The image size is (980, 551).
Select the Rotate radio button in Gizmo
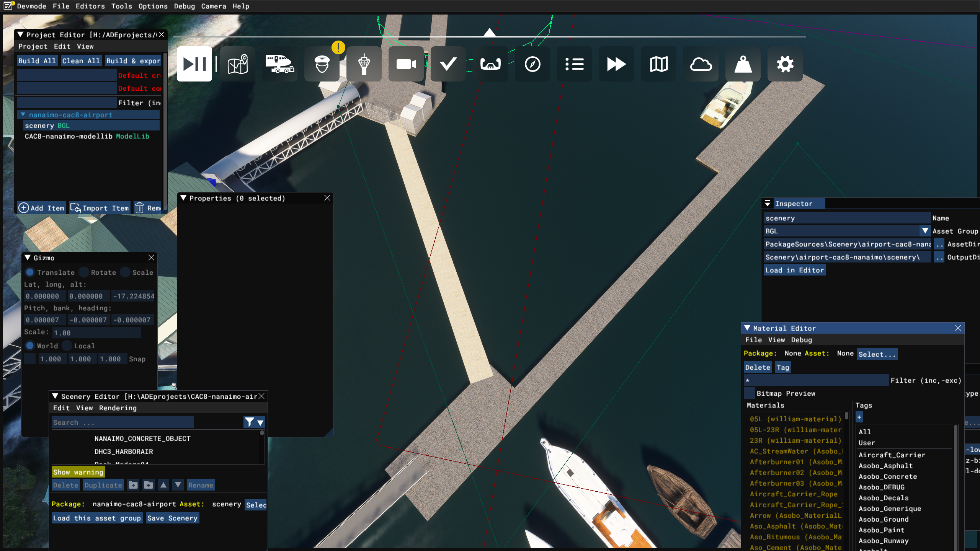pos(83,272)
